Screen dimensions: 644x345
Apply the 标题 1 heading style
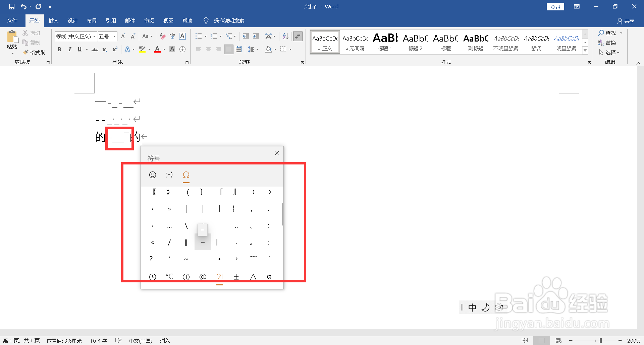point(385,42)
